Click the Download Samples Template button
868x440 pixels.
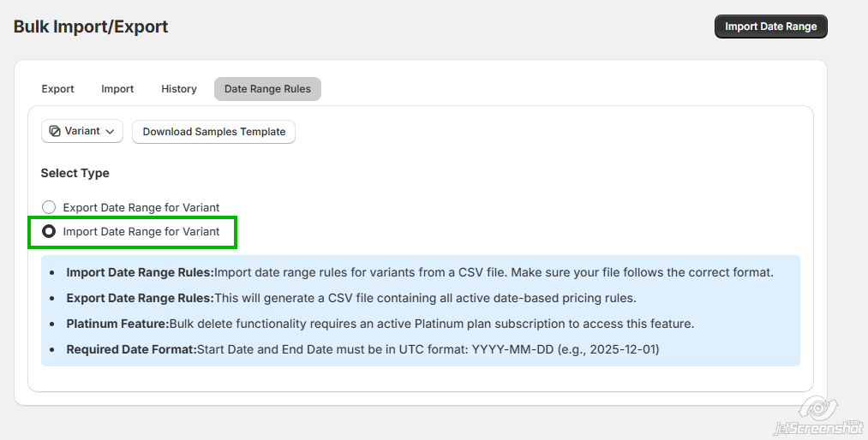[x=214, y=132]
